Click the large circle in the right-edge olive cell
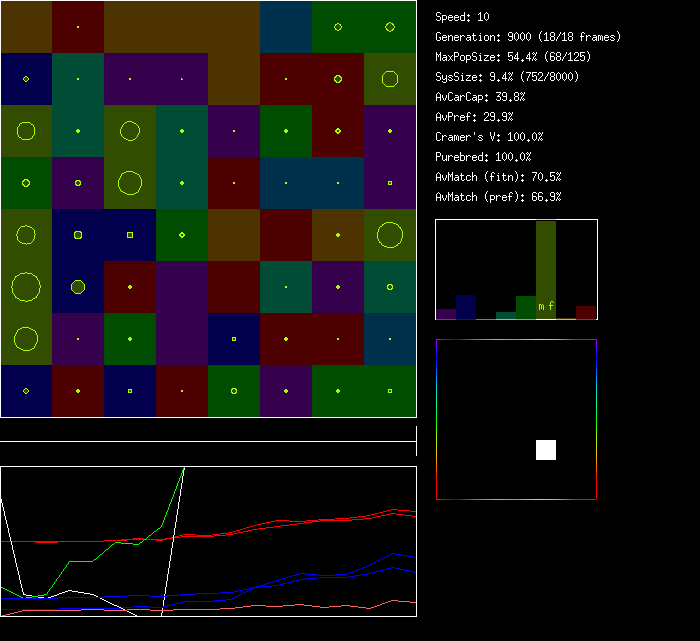 pos(390,235)
